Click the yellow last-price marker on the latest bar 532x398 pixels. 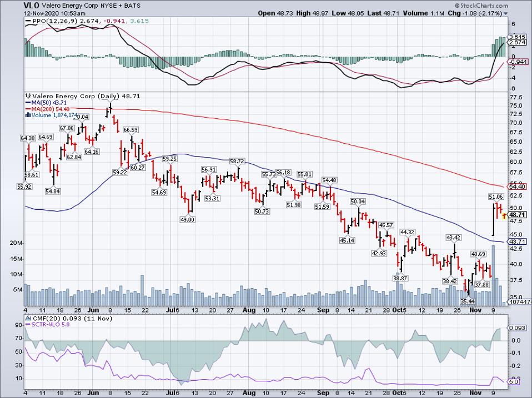point(504,215)
